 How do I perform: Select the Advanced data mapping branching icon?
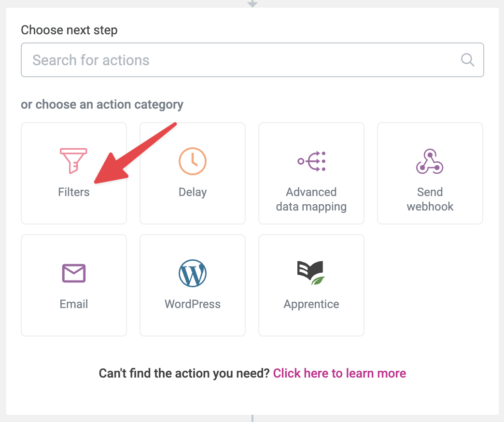[311, 161]
